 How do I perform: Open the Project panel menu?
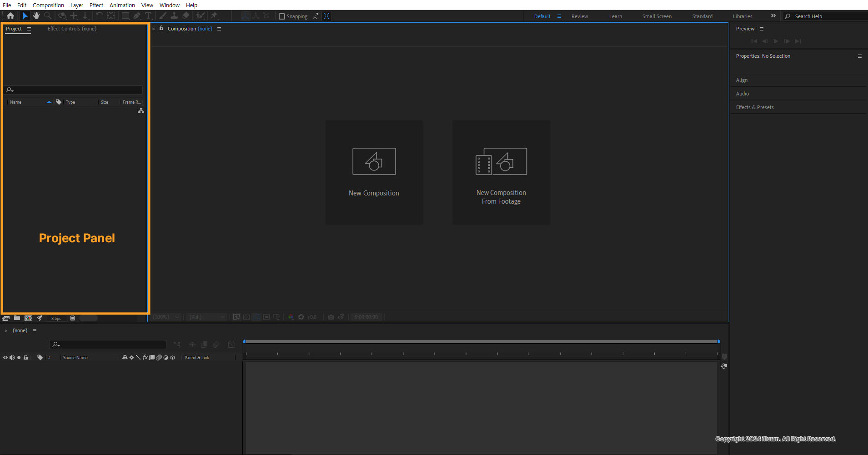coord(29,29)
